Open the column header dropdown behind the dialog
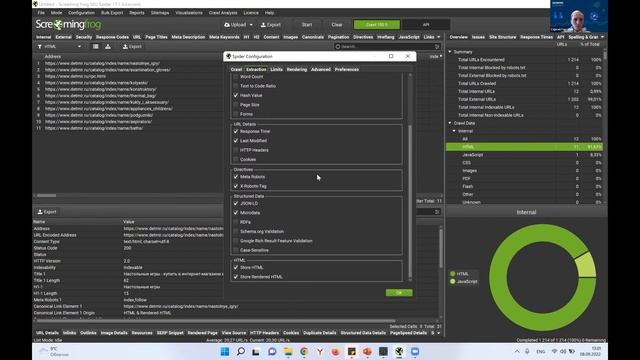640x360 pixels. (x=440, y=56)
